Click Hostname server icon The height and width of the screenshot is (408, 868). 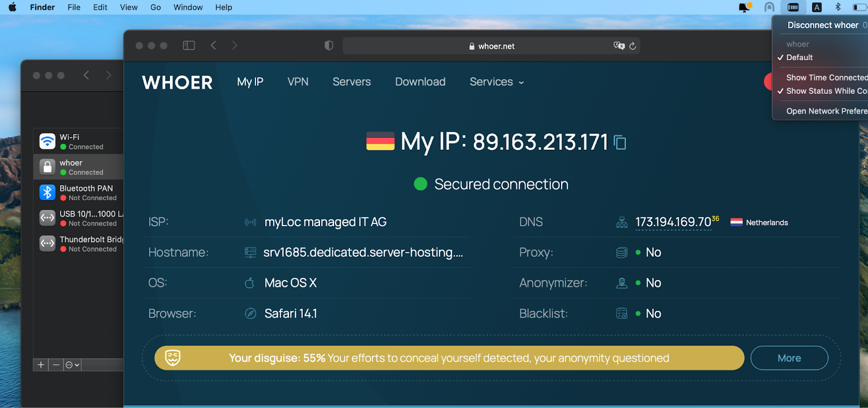[x=250, y=252]
